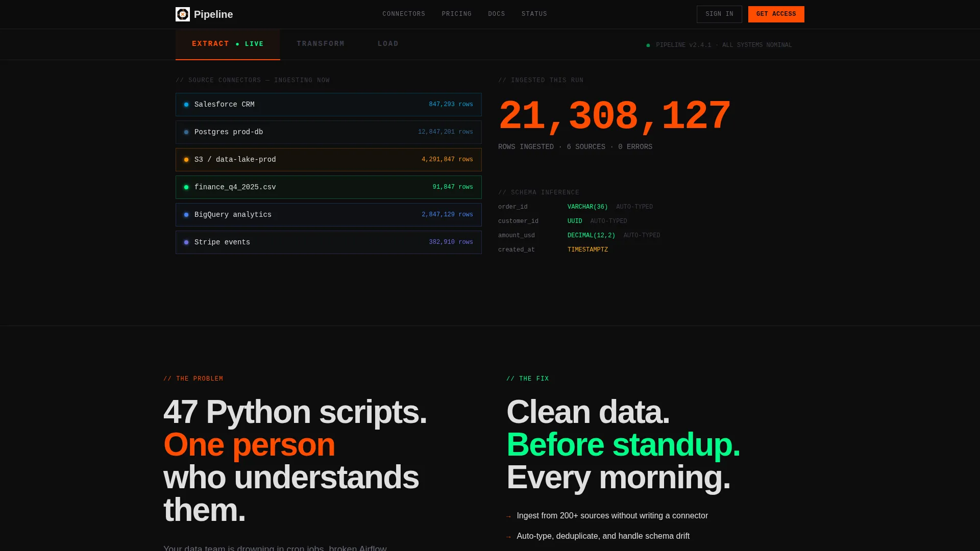This screenshot has height=551, width=980.
Task: Open the Connectors nav link
Action: tap(404, 14)
